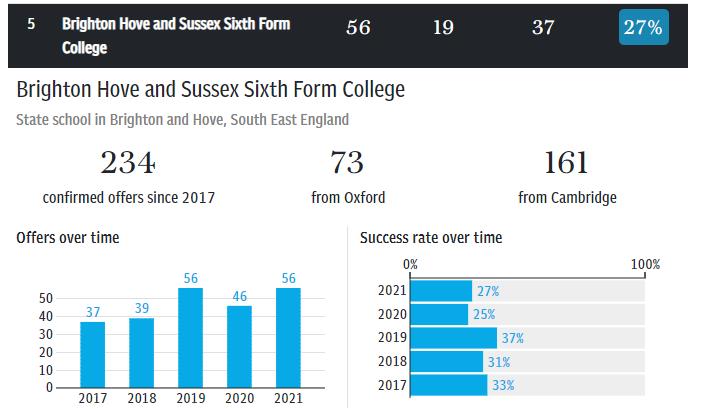Click the 2018 success rate bar at 31%
712x409 pixels.
[x=446, y=362]
